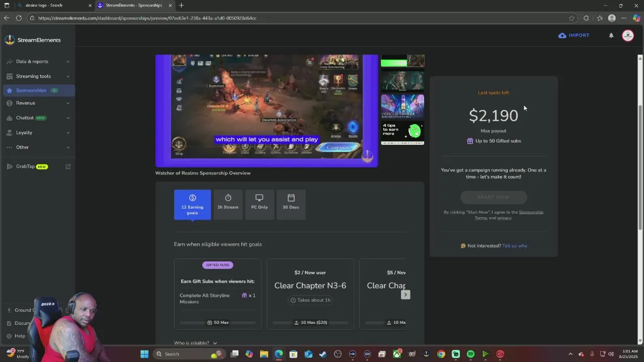Select the Official Trailer video thumbnail
The width and height of the screenshot is (644, 362).
[x=403, y=106]
